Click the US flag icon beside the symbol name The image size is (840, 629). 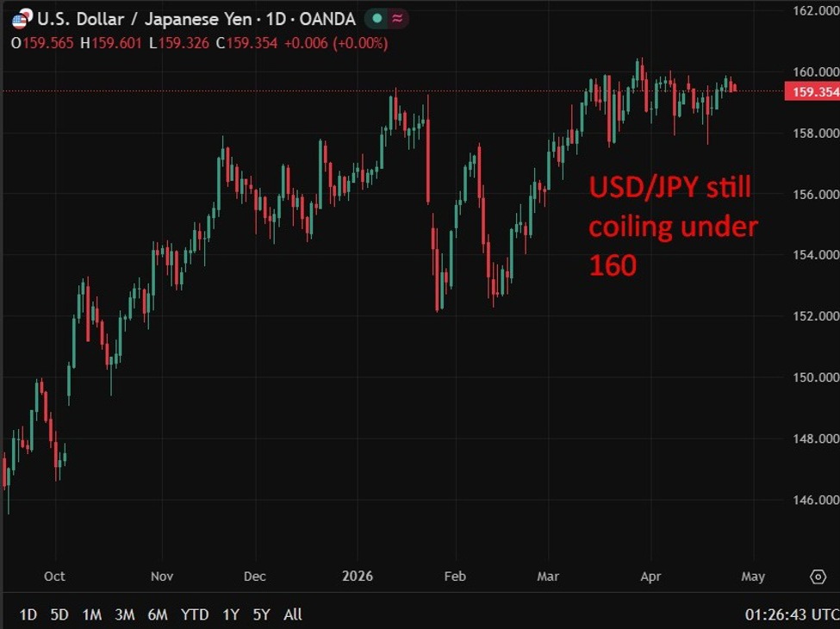pos(18,17)
